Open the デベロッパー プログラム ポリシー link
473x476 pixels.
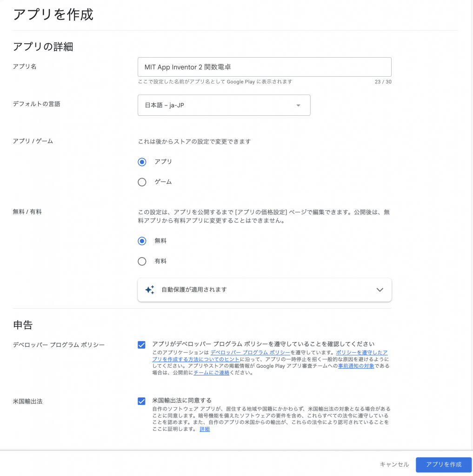[x=250, y=353]
